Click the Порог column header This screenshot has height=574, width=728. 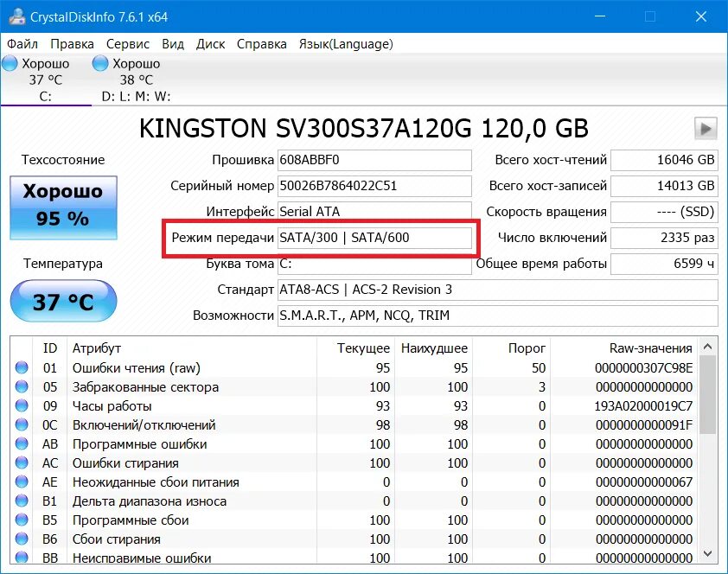pos(511,348)
